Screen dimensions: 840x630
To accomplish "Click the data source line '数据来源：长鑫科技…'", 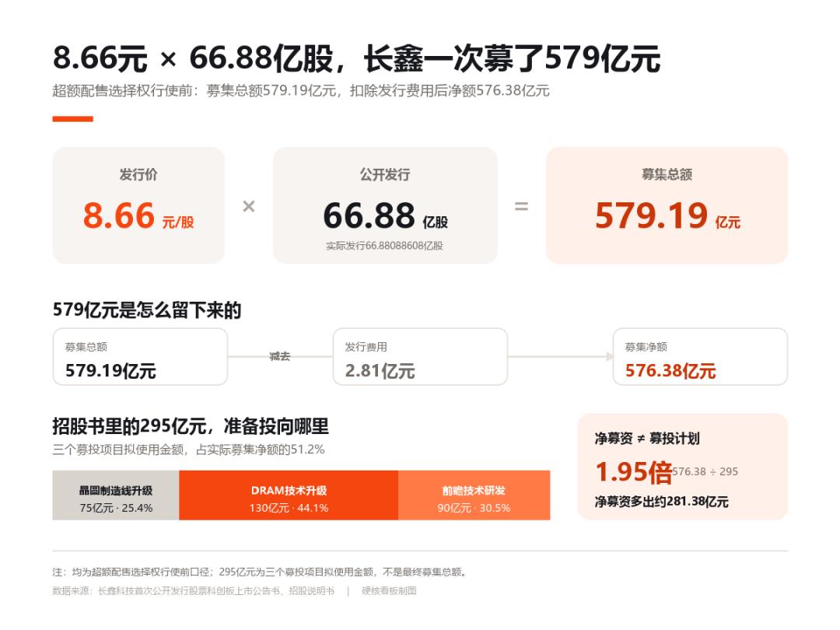I will pyautogui.click(x=194, y=591).
